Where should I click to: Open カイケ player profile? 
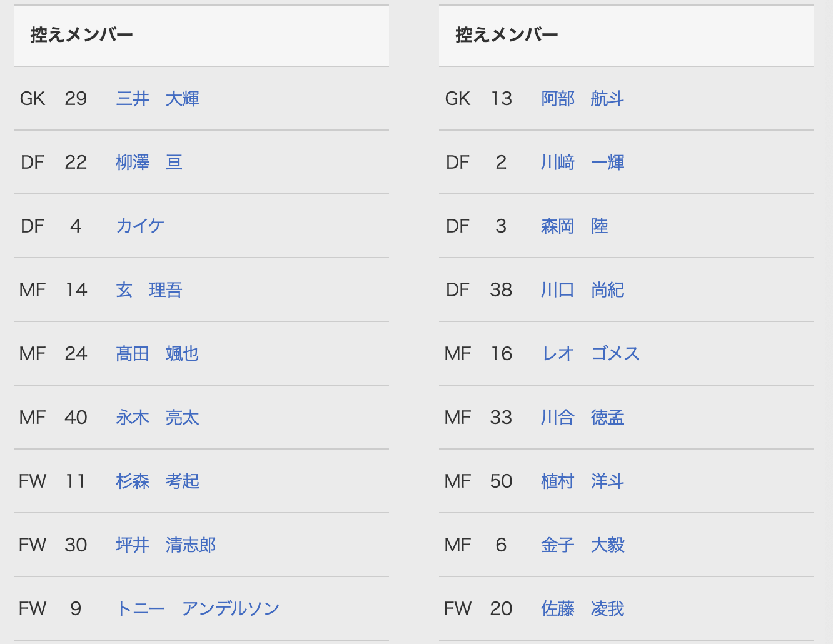pos(140,226)
